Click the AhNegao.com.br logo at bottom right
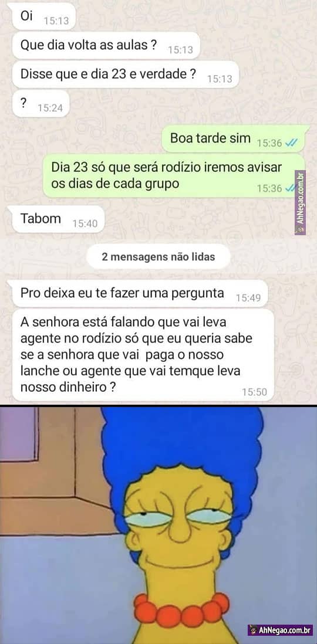Viewport: 317px width, 644px height. pyautogui.click(x=280, y=629)
